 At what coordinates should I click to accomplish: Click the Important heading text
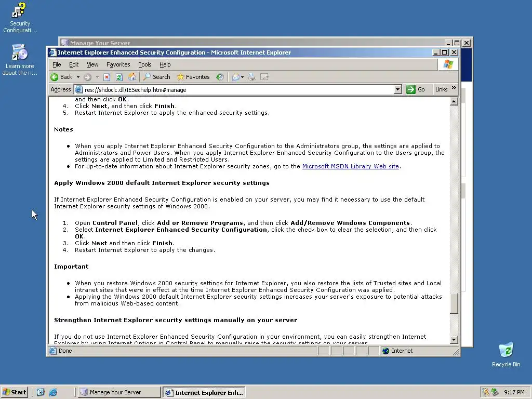pyautogui.click(x=71, y=267)
